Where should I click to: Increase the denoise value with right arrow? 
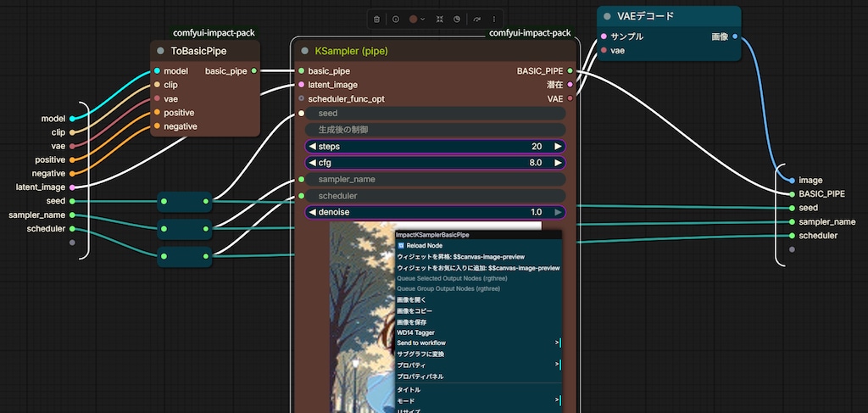[558, 212]
